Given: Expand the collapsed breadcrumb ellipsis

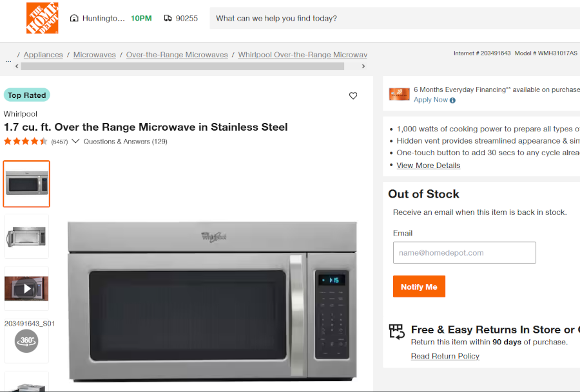Looking at the screenshot, I should pyautogui.click(x=8, y=61).
